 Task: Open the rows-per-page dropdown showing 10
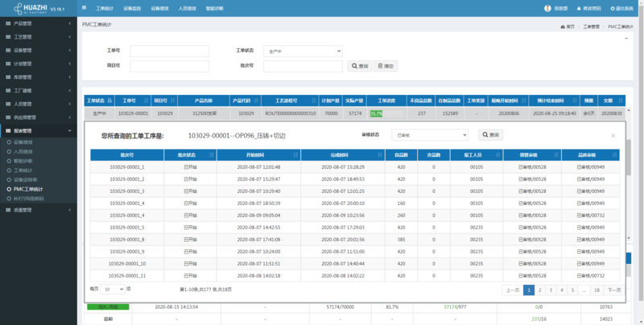tap(113, 288)
